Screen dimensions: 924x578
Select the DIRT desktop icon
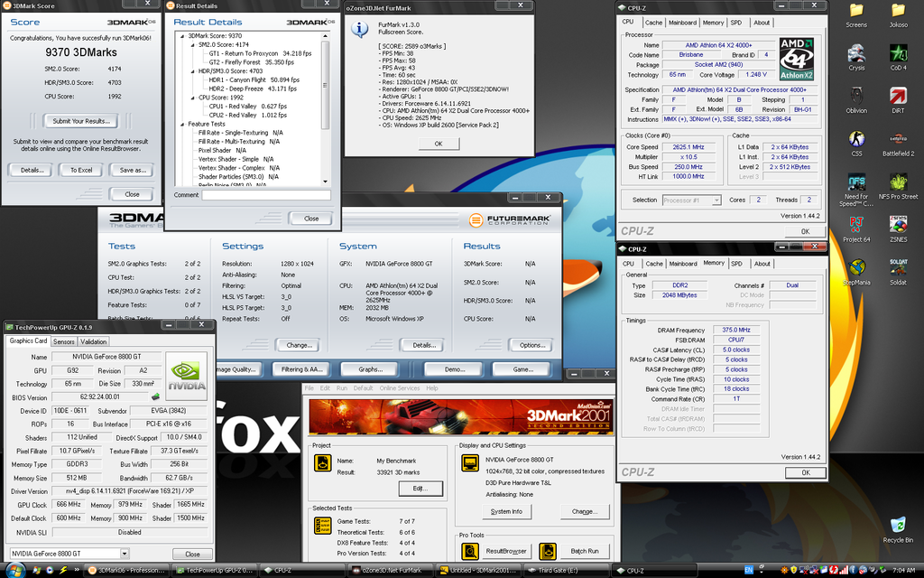pos(898,100)
